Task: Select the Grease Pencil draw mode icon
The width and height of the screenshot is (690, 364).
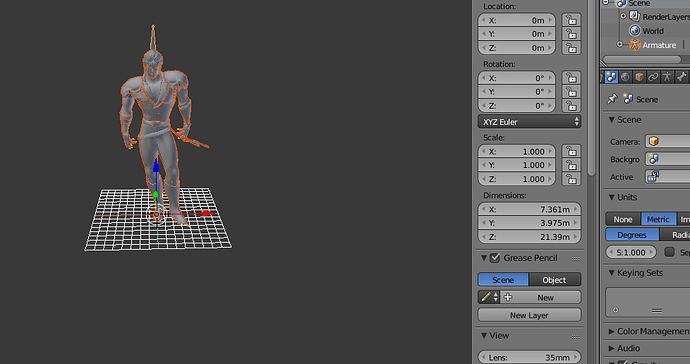Action: 488,297
